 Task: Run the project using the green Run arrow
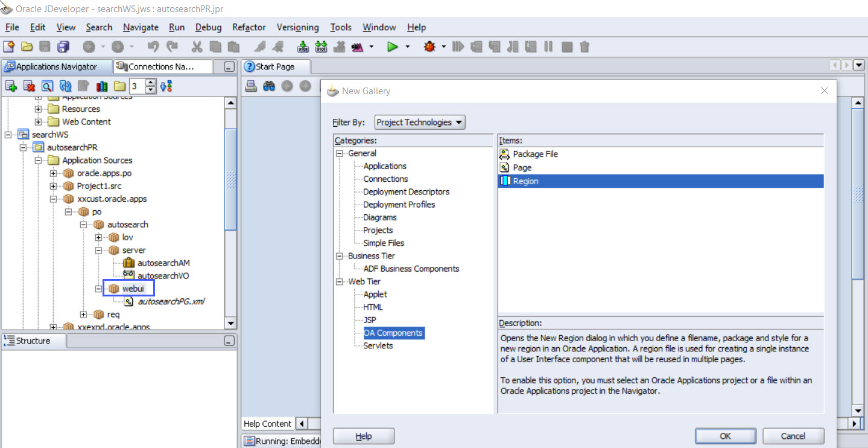tap(393, 46)
